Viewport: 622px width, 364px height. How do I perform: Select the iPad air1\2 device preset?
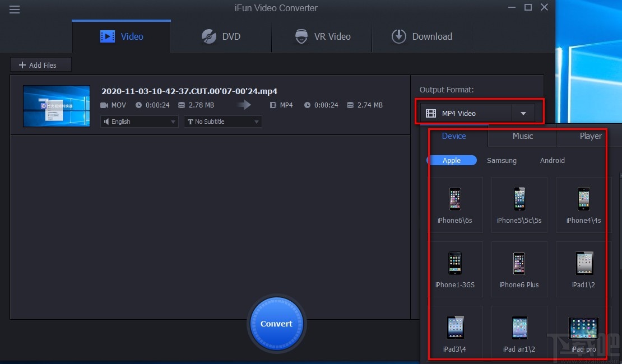point(519,332)
